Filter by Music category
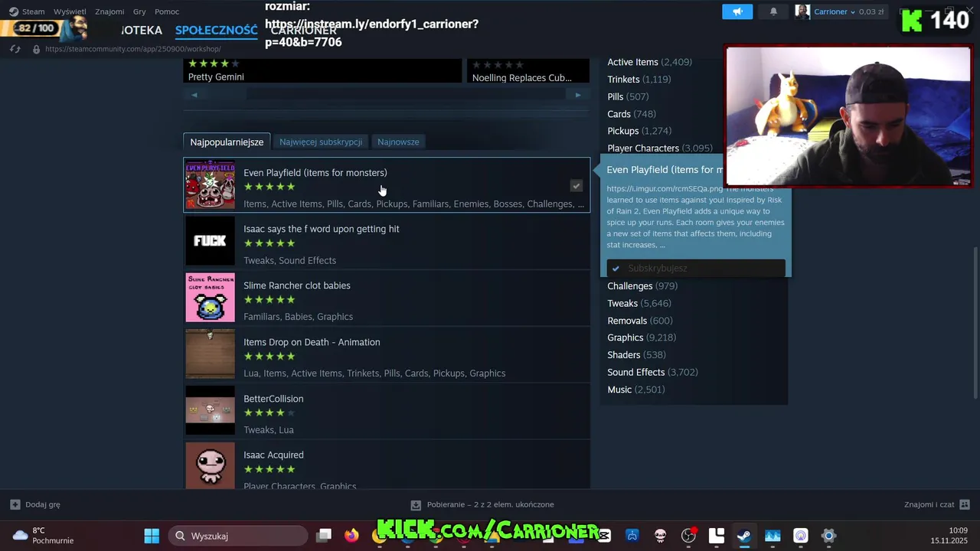Screen dimensions: 980x551 point(635,390)
